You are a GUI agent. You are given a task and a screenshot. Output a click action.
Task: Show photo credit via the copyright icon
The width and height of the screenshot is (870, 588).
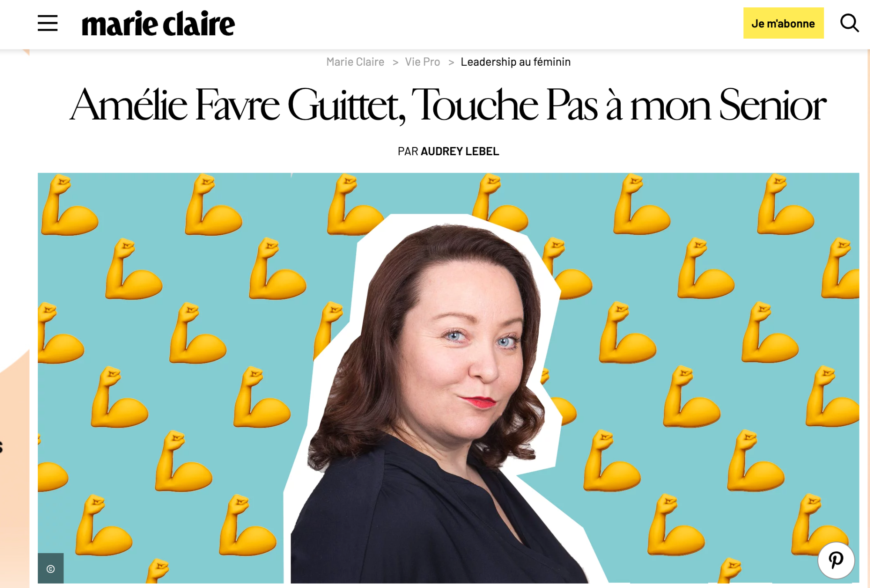pos(50,568)
